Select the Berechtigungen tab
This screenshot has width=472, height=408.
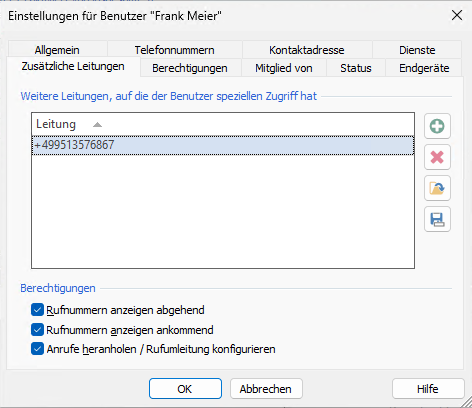coord(190,68)
